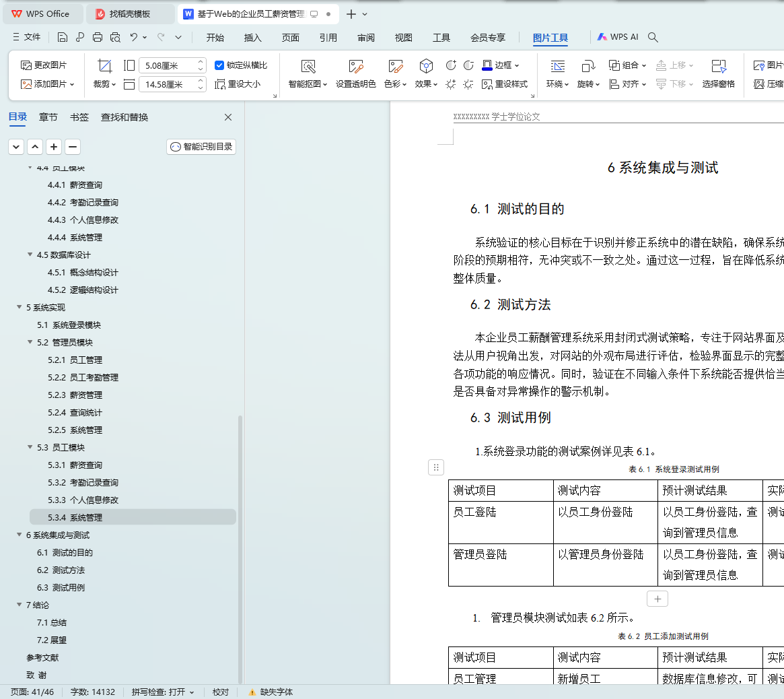Switch to the 找稻壳模板 tab
The height and width of the screenshot is (699, 784).
pos(129,14)
